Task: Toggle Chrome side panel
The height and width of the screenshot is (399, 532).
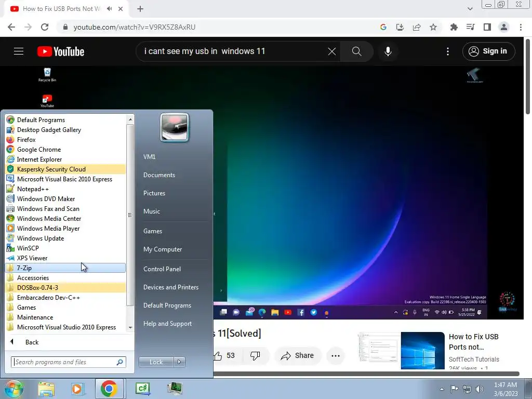Action: 487,27
